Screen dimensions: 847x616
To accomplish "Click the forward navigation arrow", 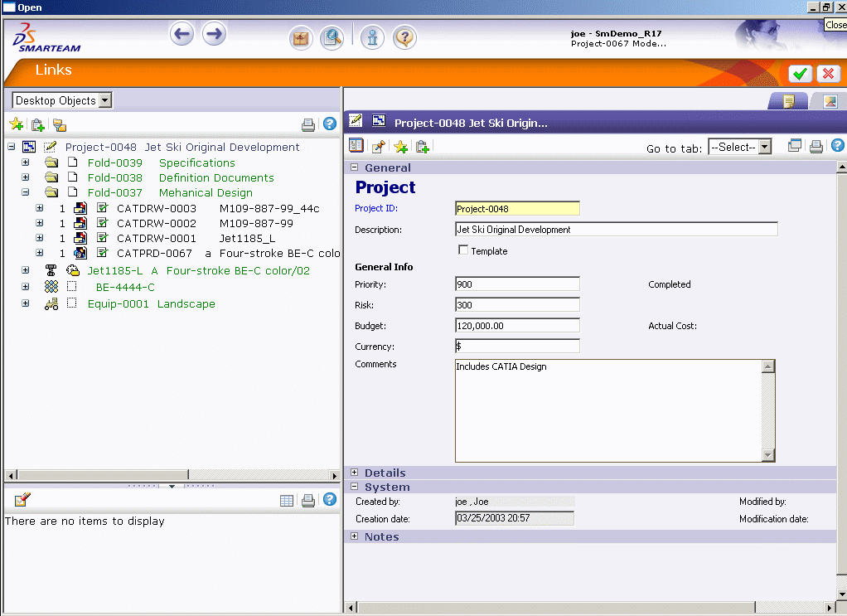I will click(x=214, y=35).
